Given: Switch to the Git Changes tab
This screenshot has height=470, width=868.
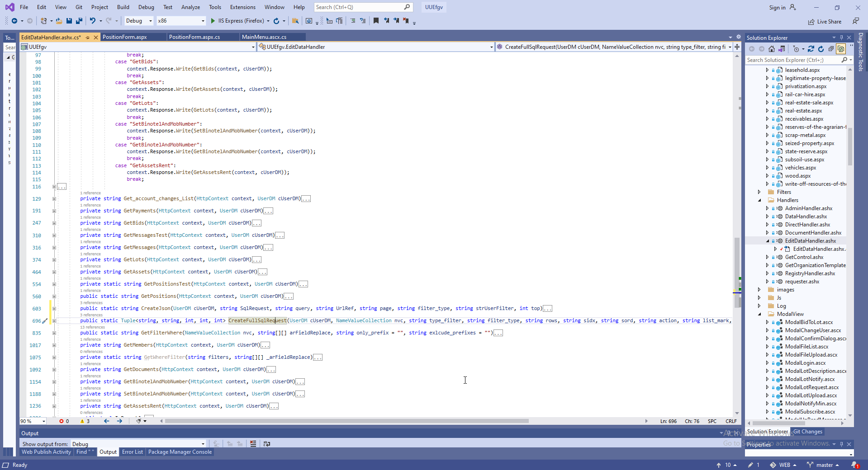Looking at the screenshot, I should [x=808, y=432].
